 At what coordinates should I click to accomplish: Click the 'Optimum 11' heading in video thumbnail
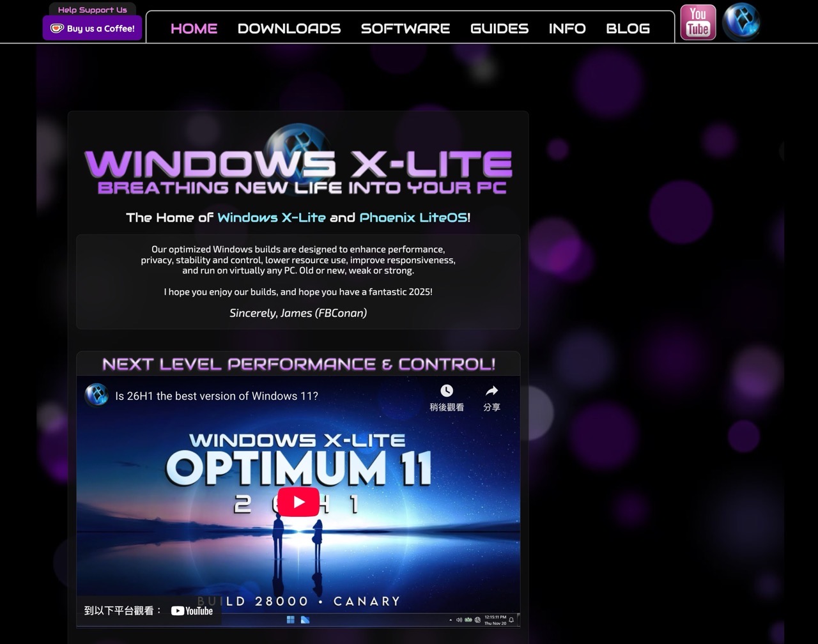[298, 468]
